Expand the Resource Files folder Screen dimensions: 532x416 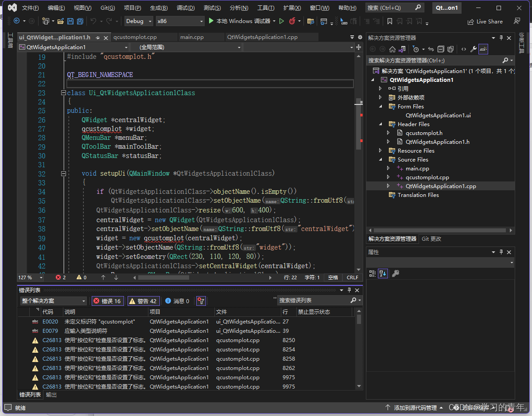pyautogui.click(x=381, y=150)
